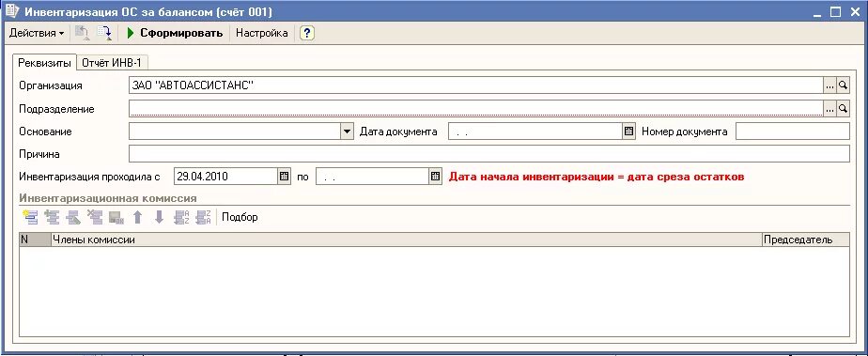
Task: Click the Сформировать button
Action: tap(175, 33)
